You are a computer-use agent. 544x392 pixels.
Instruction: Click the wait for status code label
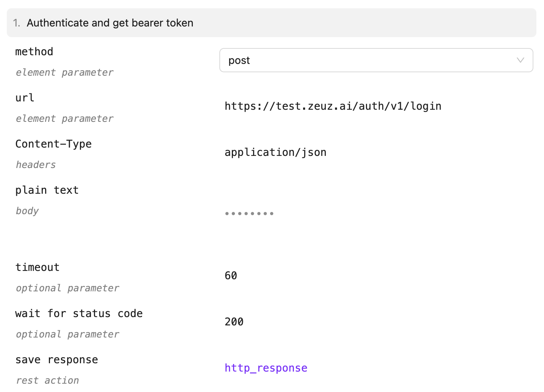pos(79,313)
